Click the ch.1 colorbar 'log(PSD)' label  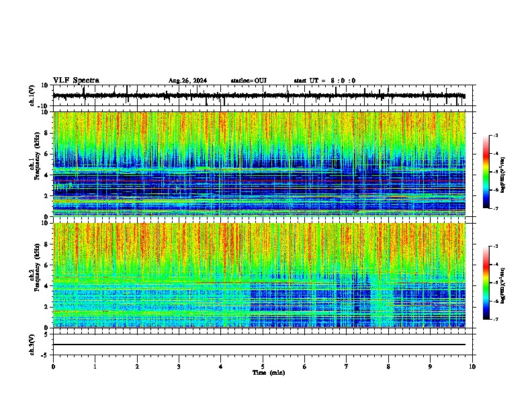(502, 175)
